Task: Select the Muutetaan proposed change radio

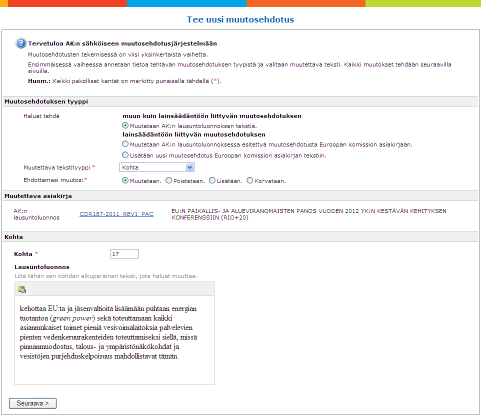Action: pos(125,181)
